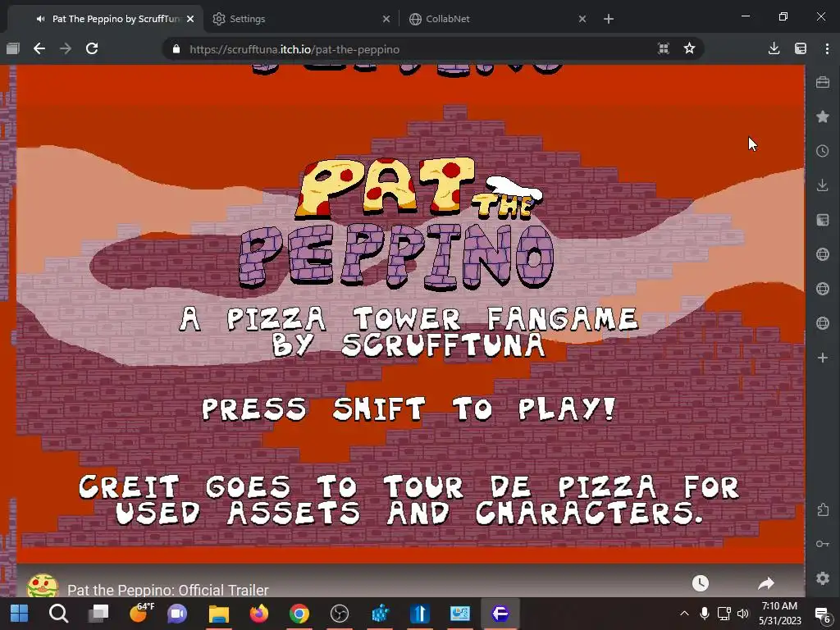
Task: Open the browser three-dot menu
Action: pyautogui.click(x=827, y=48)
